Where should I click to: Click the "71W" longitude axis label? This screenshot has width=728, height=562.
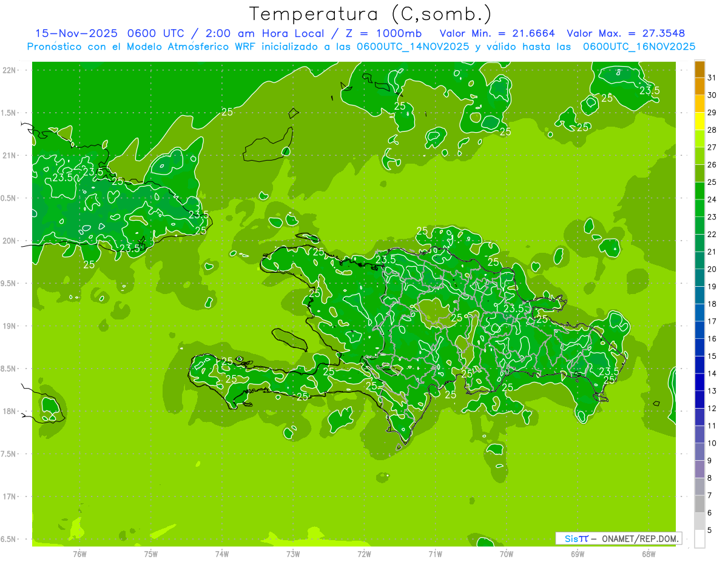pos(435,554)
